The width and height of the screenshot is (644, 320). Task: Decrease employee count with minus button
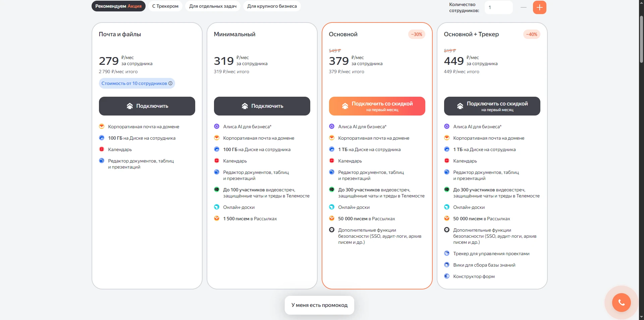click(523, 7)
